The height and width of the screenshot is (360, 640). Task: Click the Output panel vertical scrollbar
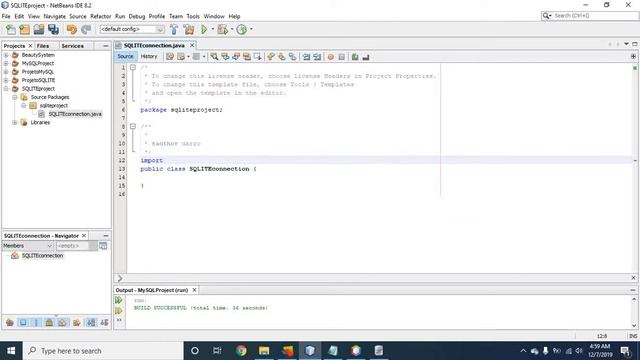[x=634, y=312]
